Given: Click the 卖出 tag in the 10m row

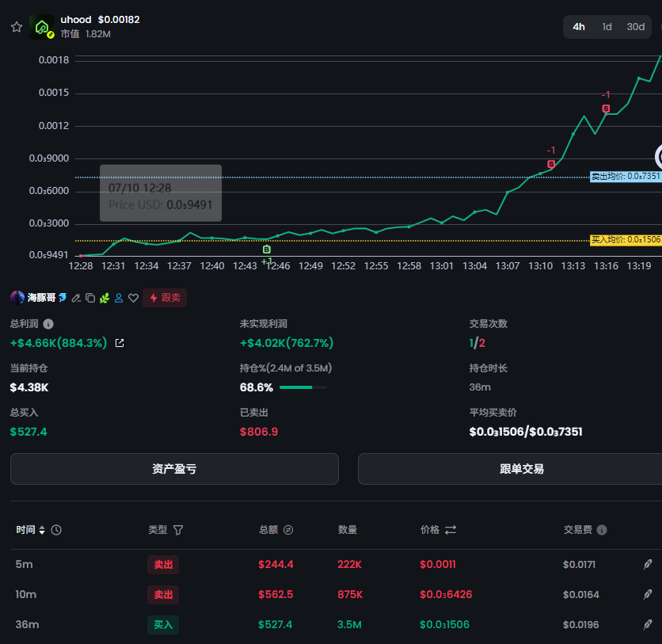Looking at the screenshot, I should tap(163, 595).
